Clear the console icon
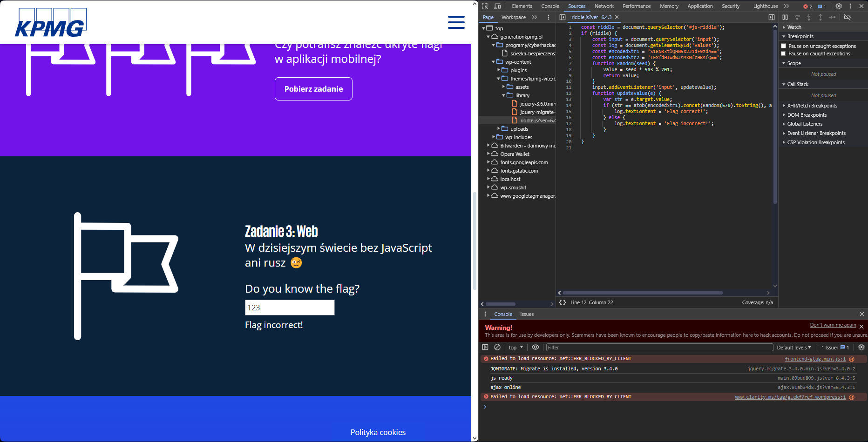The width and height of the screenshot is (868, 442). coord(497,347)
